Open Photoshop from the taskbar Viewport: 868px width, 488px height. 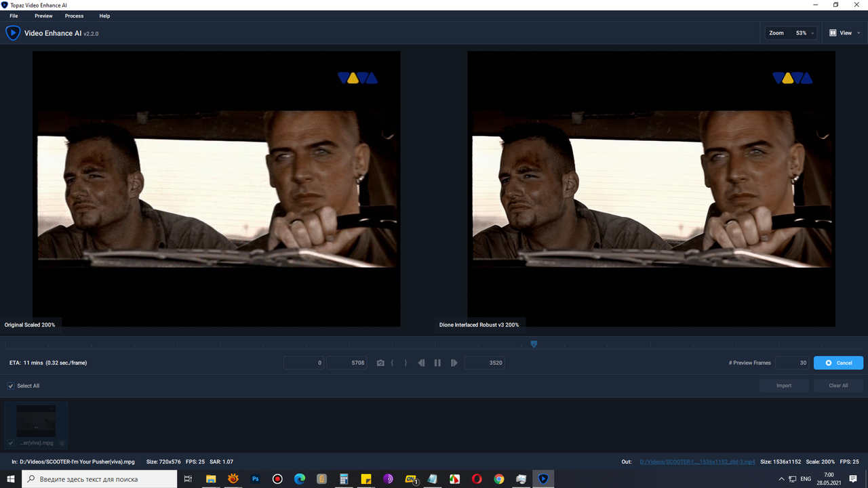[x=256, y=479]
